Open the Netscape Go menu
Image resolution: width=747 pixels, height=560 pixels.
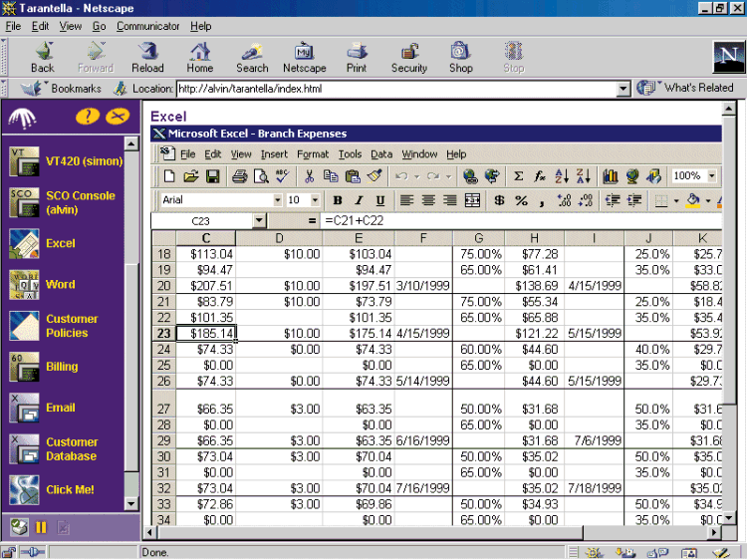99,26
